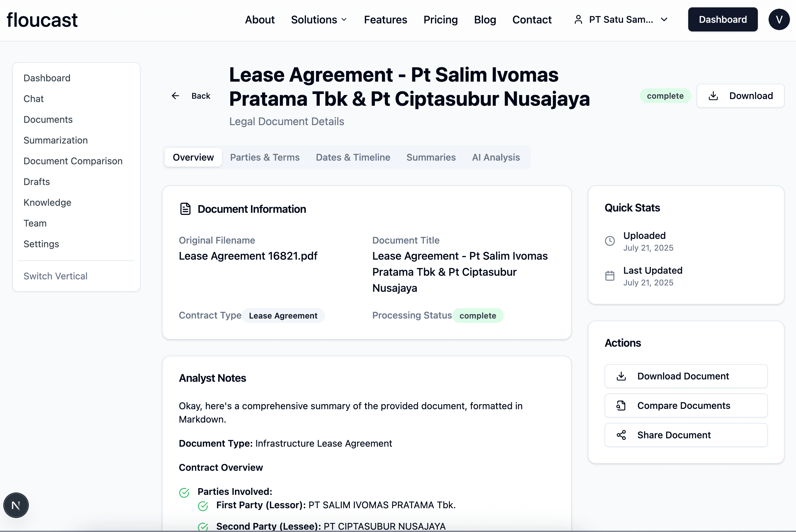Open the AI Analysis tab

click(496, 157)
